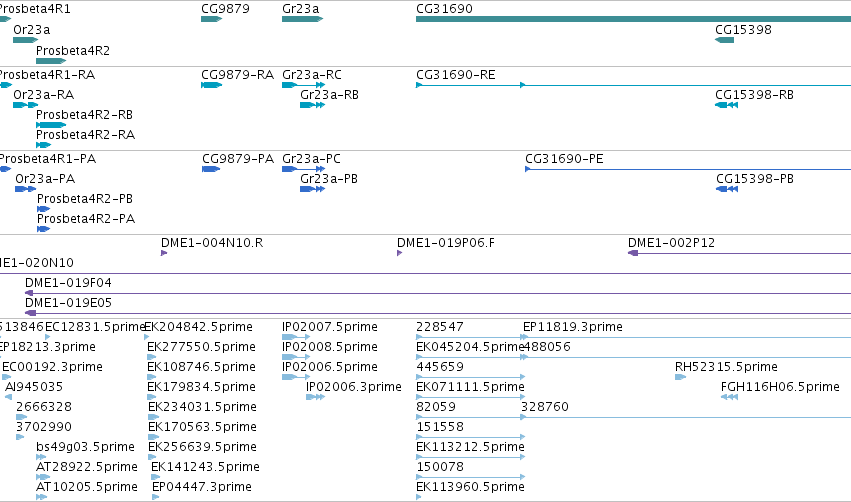The image size is (851, 502).
Task: Select CG15398-PB protein label
Action: 755,179
